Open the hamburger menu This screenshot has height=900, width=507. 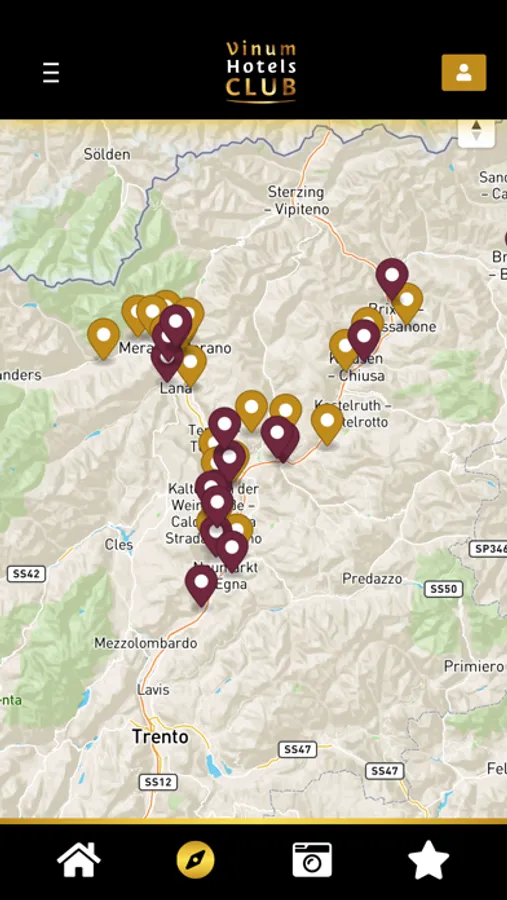coord(51,73)
